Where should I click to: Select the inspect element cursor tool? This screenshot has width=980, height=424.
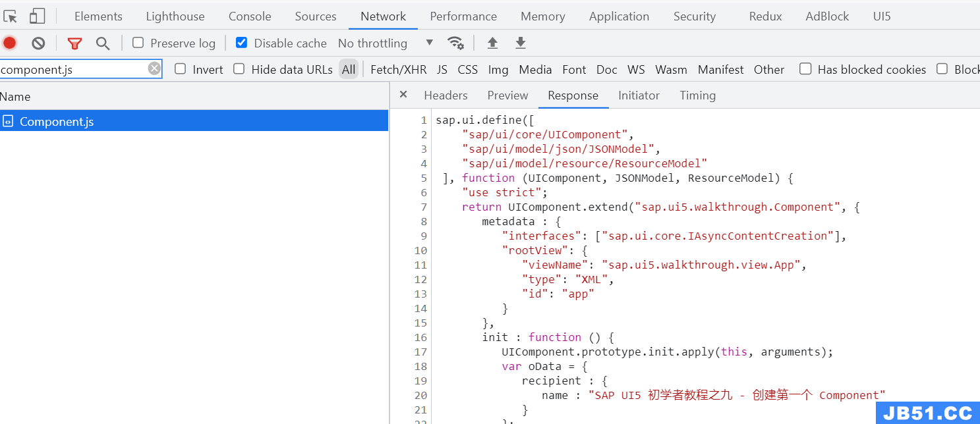[x=11, y=16]
